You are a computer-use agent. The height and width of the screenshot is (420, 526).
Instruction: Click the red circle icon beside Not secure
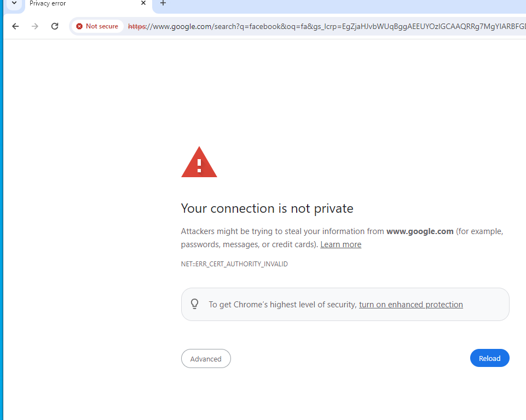point(79,26)
